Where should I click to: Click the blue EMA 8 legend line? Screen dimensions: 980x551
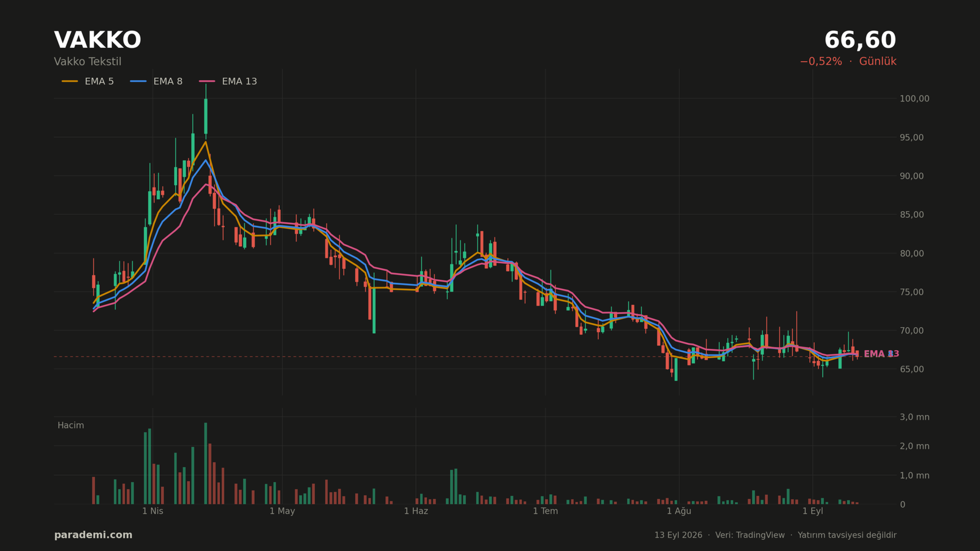click(x=138, y=81)
